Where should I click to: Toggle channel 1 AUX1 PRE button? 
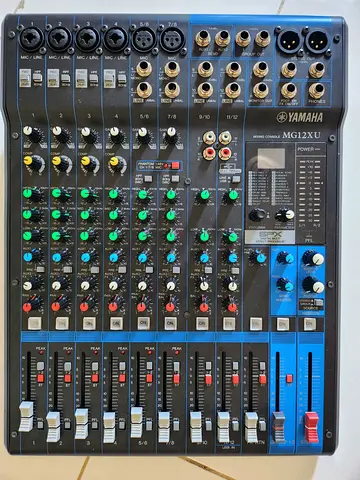coord(40,269)
